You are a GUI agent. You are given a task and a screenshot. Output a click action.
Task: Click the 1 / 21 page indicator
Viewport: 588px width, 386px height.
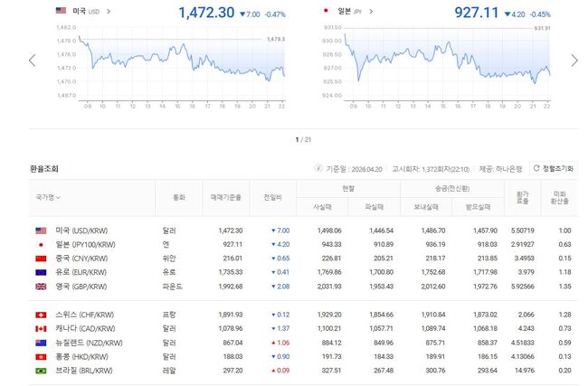pos(303,139)
